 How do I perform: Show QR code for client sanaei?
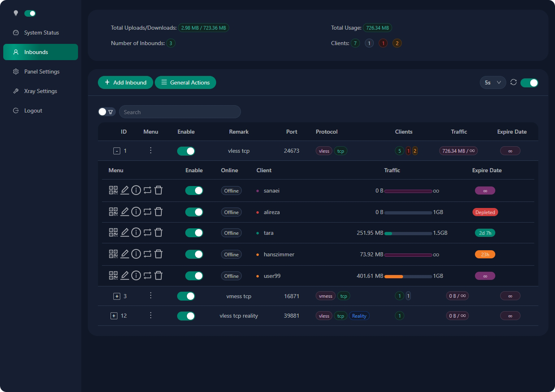(113, 190)
